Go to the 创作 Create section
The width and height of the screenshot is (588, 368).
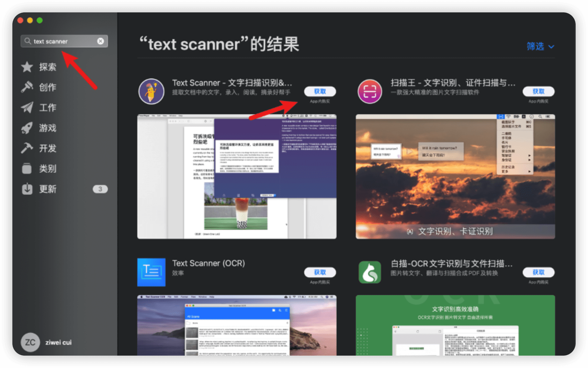point(47,87)
